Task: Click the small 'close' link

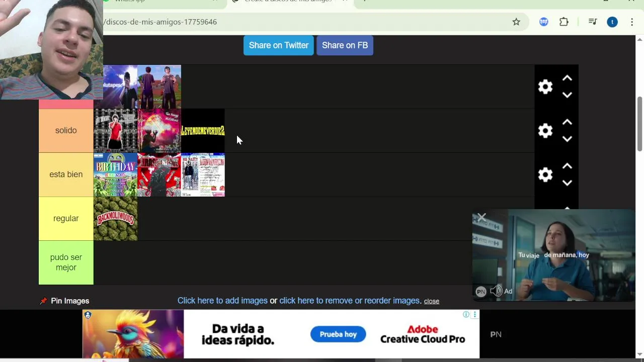Action: pyautogui.click(x=432, y=301)
